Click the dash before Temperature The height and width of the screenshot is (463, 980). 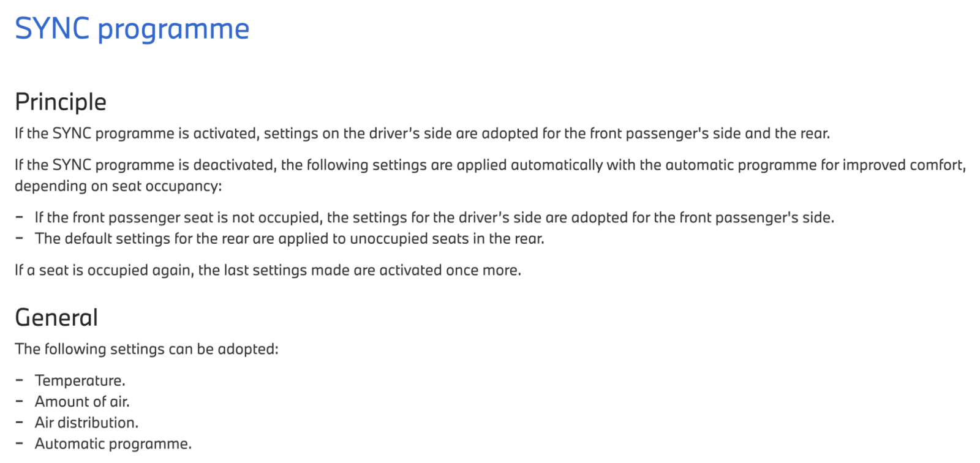pos(20,380)
